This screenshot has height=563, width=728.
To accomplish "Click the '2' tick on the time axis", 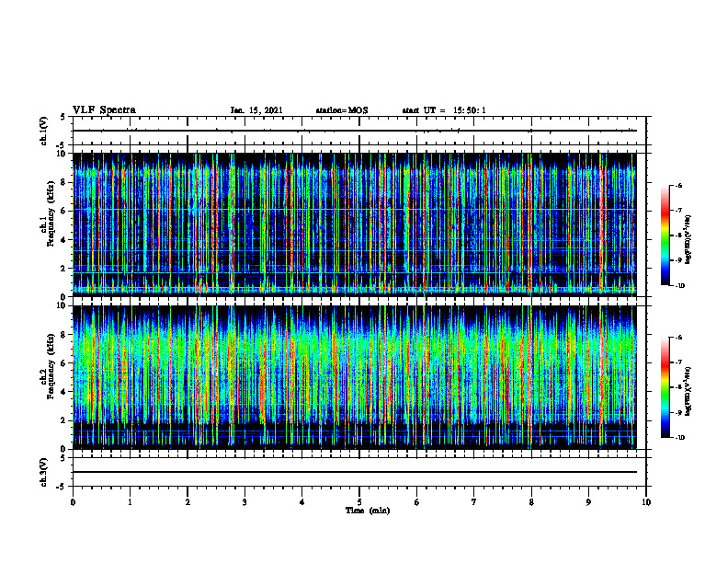I will (188, 502).
